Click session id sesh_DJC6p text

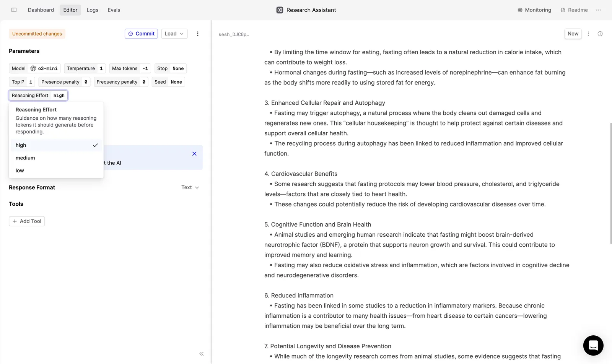point(234,34)
